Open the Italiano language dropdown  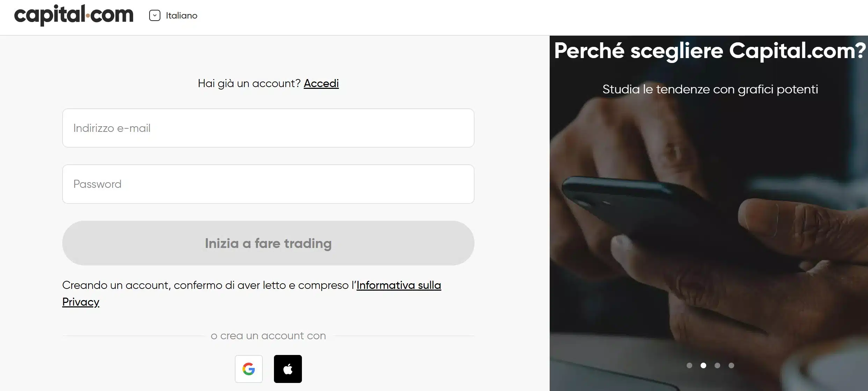pyautogui.click(x=181, y=15)
